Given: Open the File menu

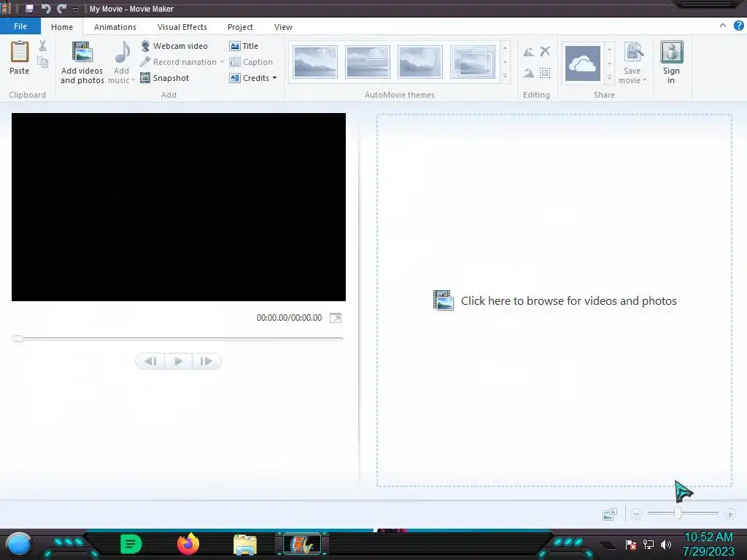Looking at the screenshot, I should tap(20, 26).
